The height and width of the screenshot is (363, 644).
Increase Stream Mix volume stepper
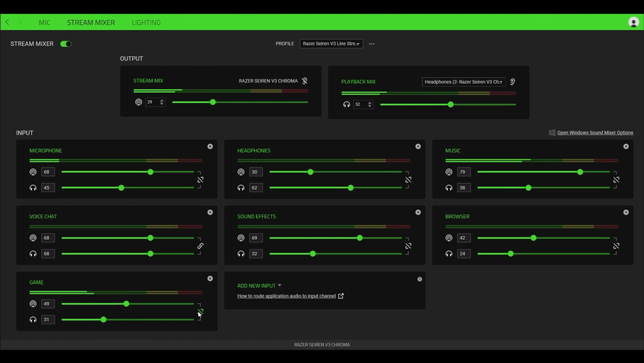click(162, 101)
